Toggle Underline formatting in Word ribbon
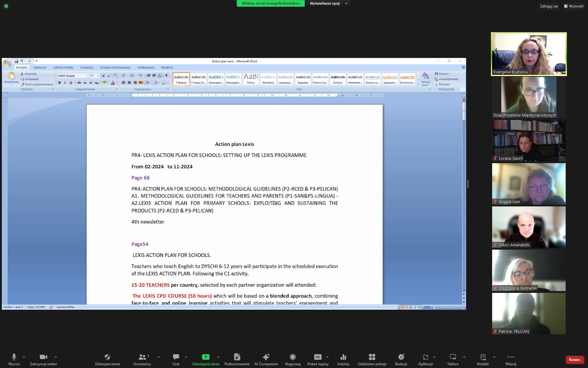588x368 pixels. click(x=71, y=82)
